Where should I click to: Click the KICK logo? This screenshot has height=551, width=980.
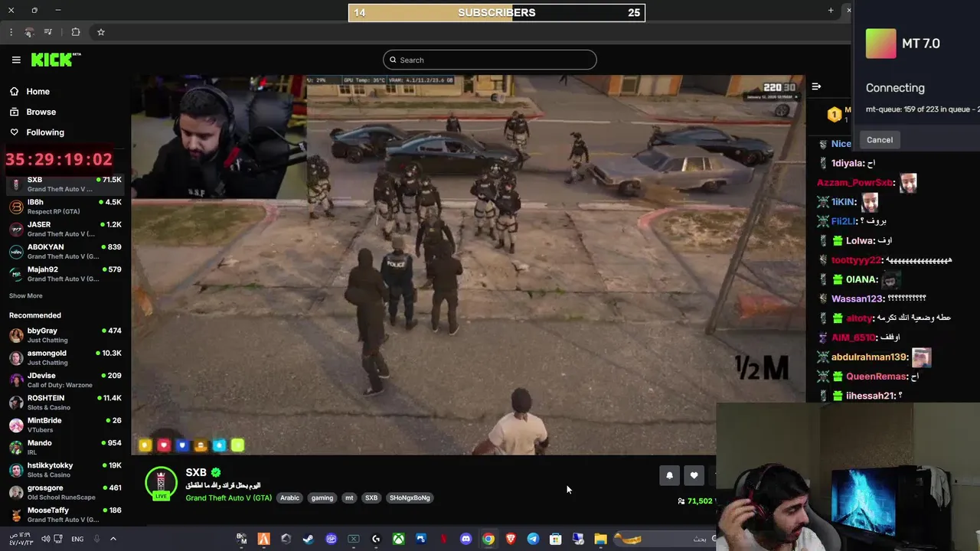(56, 60)
